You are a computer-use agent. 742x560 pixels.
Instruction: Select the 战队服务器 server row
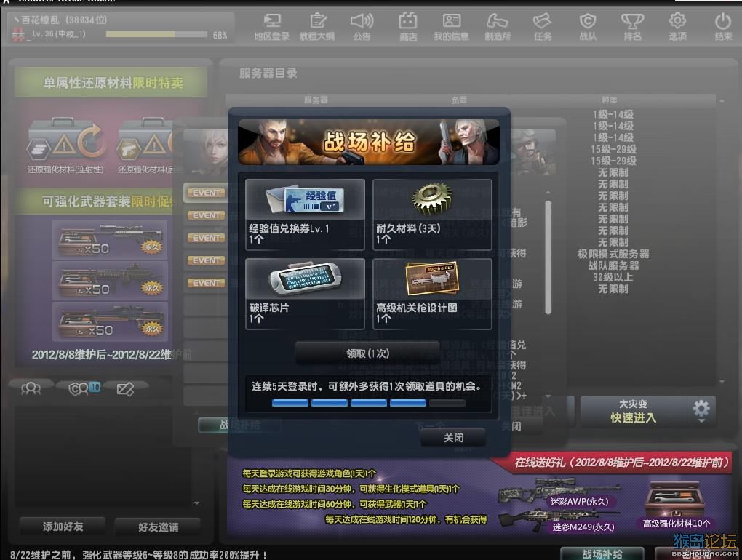[613, 265]
